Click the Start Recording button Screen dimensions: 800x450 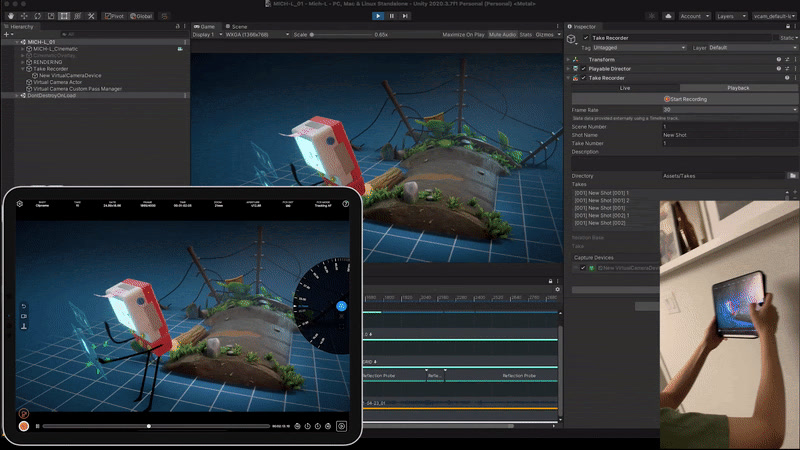[685, 99]
